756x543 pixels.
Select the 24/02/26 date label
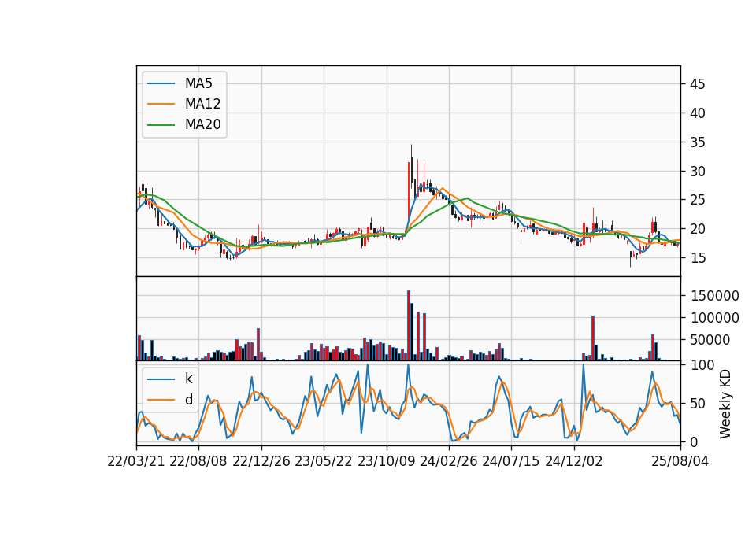(448, 462)
